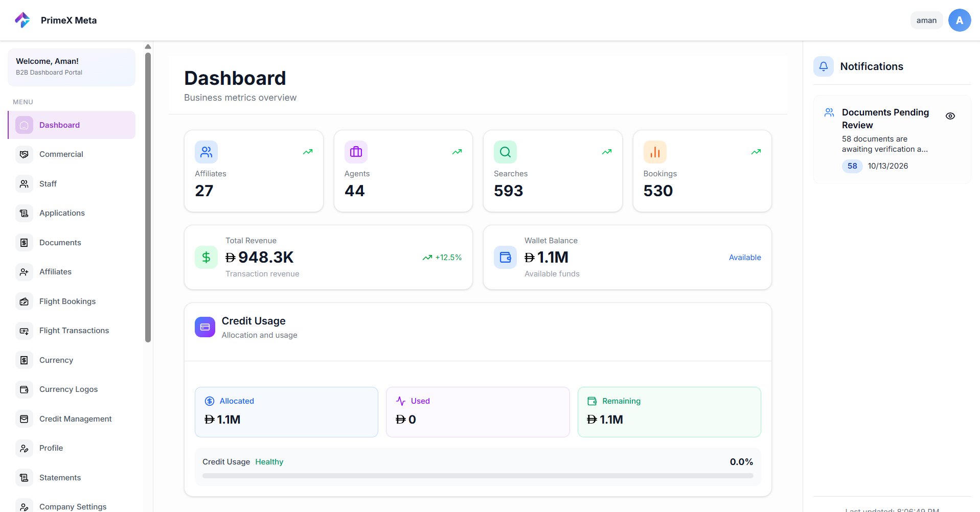Image resolution: width=980 pixels, height=512 pixels.
Task: Click the trend arrow on Affiliates card
Action: click(308, 152)
